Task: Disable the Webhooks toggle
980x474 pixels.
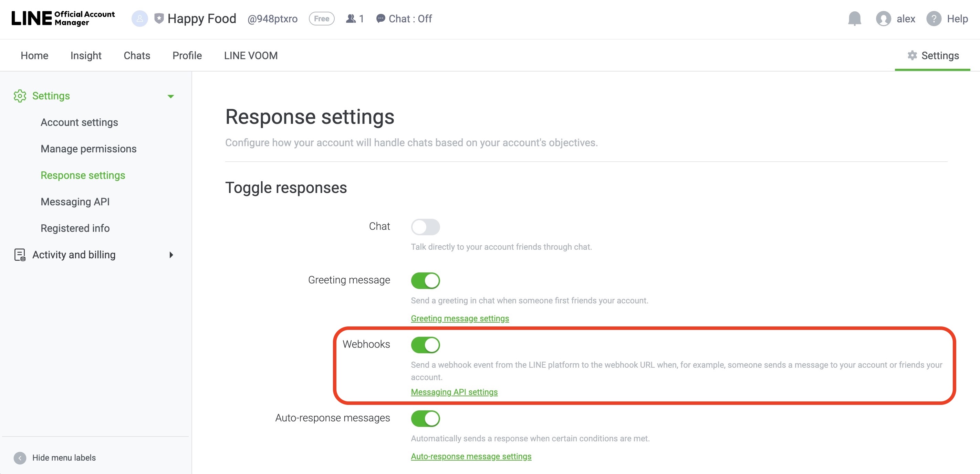Action: [x=425, y=345]
